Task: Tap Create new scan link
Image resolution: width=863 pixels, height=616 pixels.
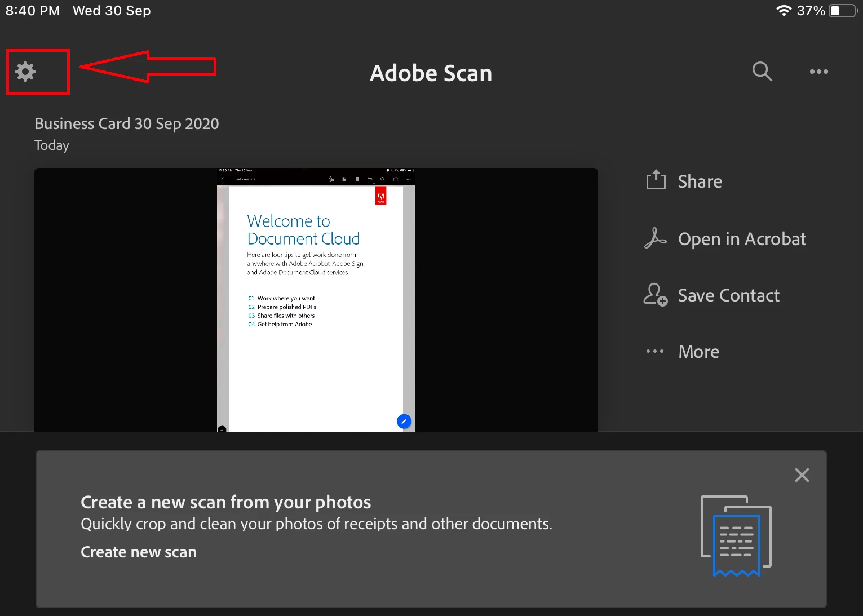Action: (x=139, y=552)
